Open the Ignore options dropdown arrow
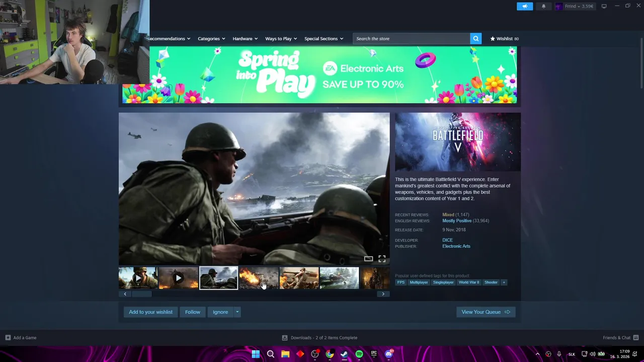644x362 pixels. [237, 312]
